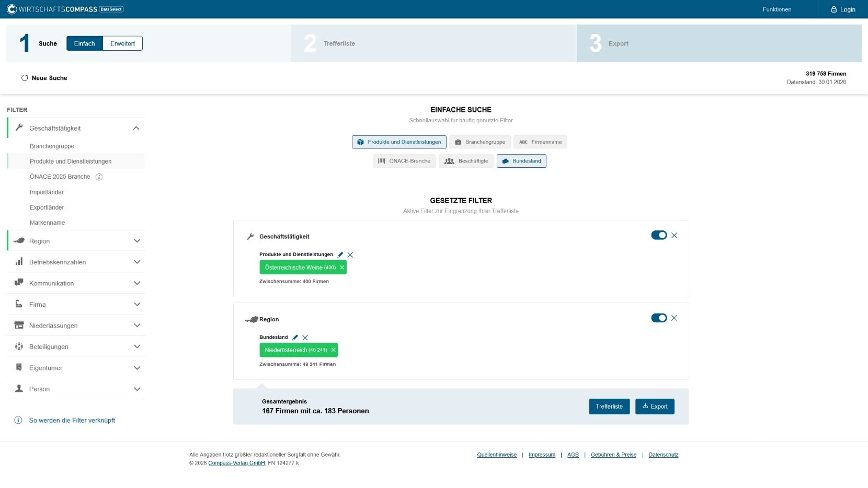Image resolution: width=868 pixels, height=488 pixels.
Task: Click the edit pencil beside Bundesland
Action: (x=295, y=338)
